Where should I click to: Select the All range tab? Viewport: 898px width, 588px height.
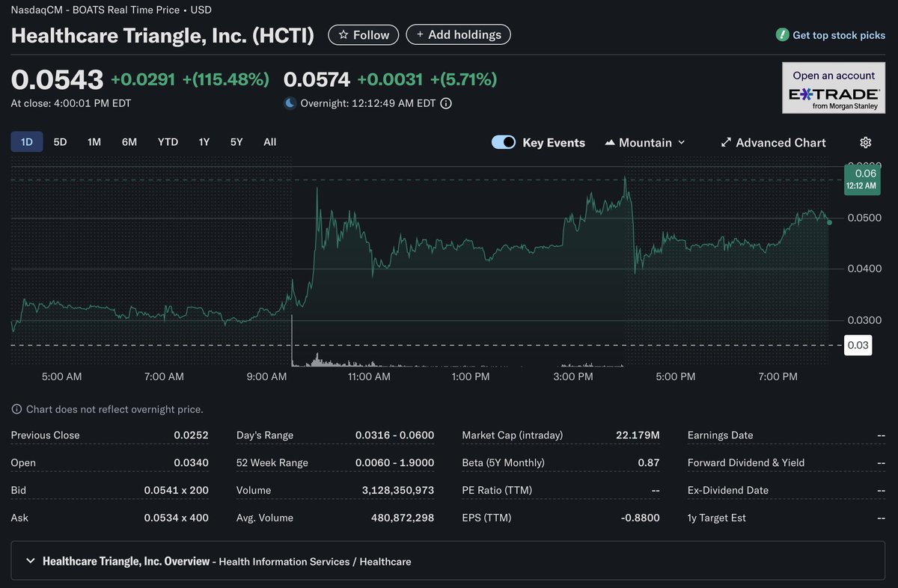tap(270, 141)
